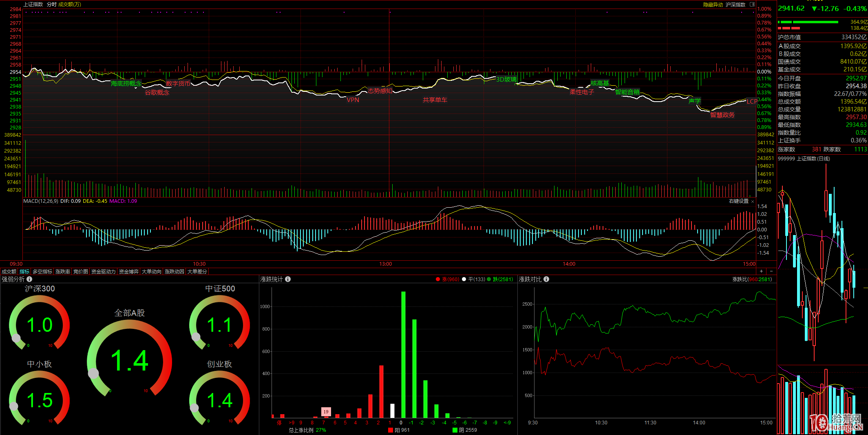The width and height of the screenshot is (868, 435).
Task: Toggle the white 平(133) legend dot
Action: (x=464, y=280)
